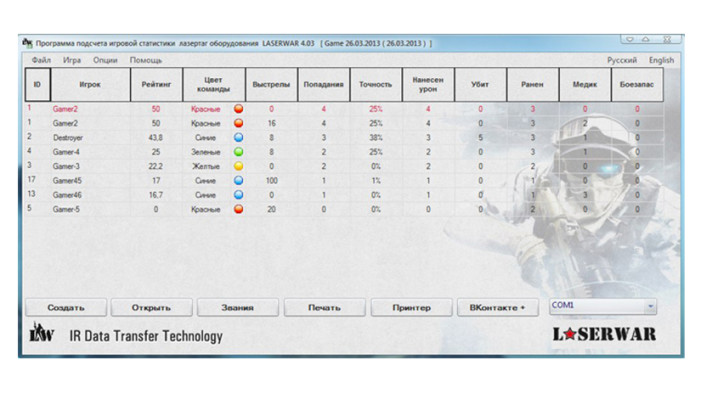Click ID 13 cell
The image size is (701, 394).
31,194
